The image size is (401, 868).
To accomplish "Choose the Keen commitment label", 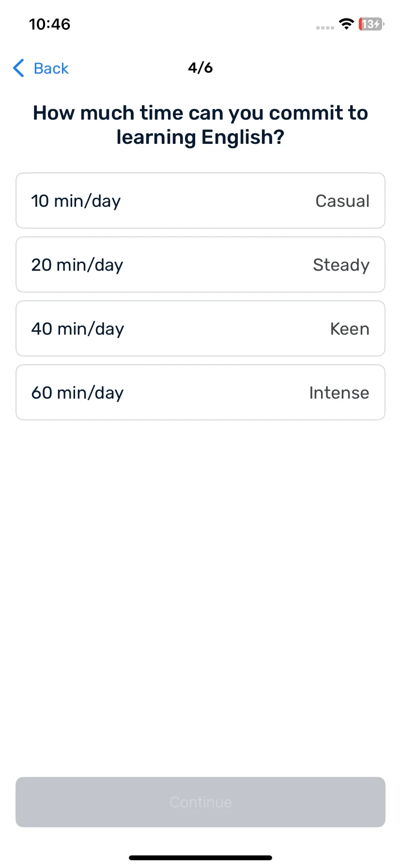I will coord(350,329).
